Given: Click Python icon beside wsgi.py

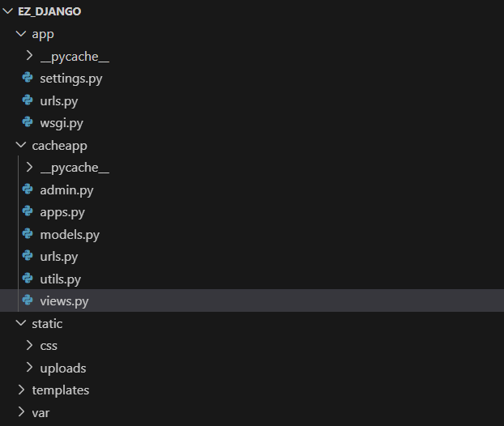Looking at the screenshot, I should (28, 123).
